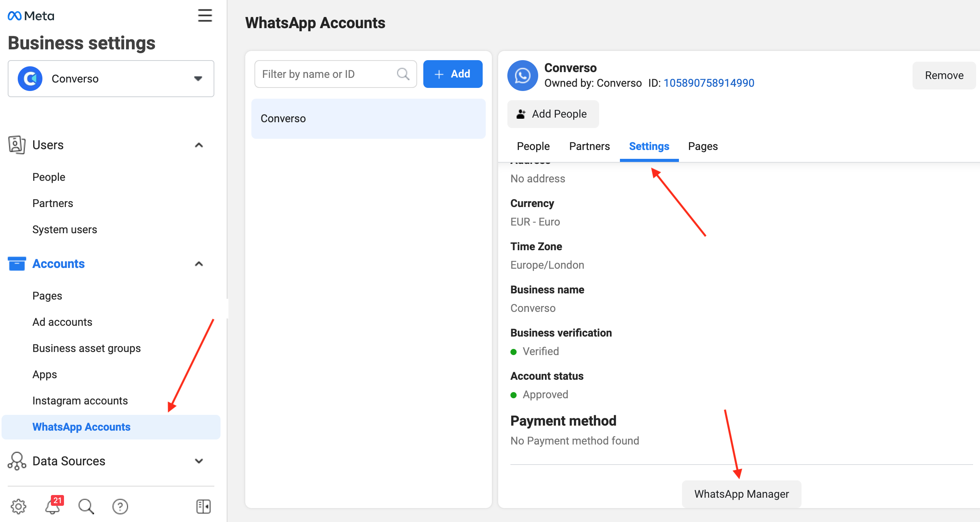Image resolution: width=980 pixels, height=522 pixels.
Task: Open Apps in sidebar
Action: coord(44,374)
